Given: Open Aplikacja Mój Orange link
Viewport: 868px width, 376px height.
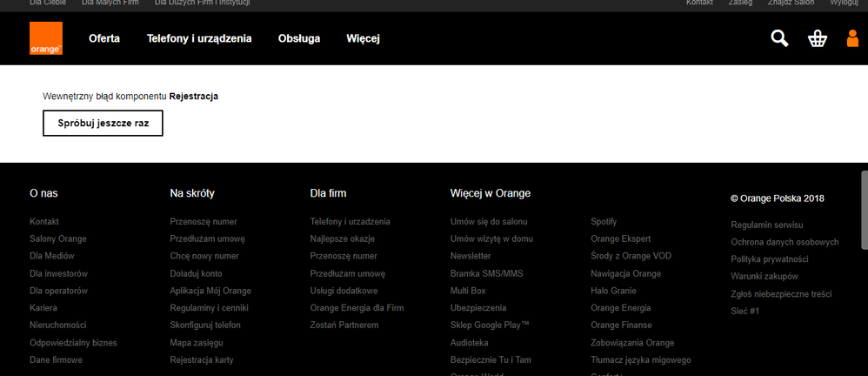Looking at the screenshot, I should click(x=210, y=291).
